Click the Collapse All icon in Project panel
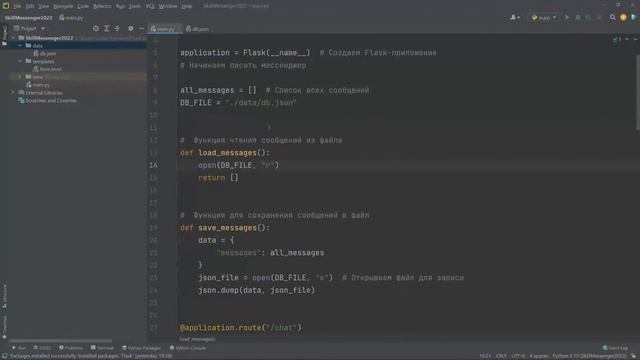 click(x=117, y=29)
